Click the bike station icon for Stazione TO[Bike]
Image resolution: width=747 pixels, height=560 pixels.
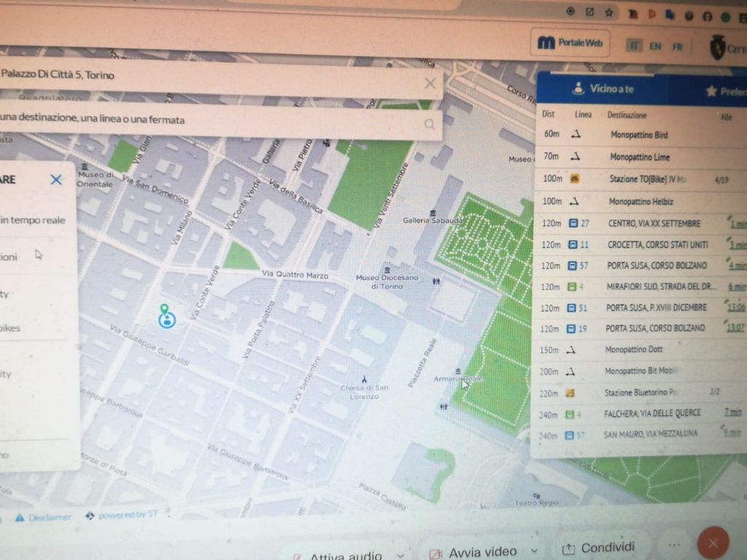575,179
